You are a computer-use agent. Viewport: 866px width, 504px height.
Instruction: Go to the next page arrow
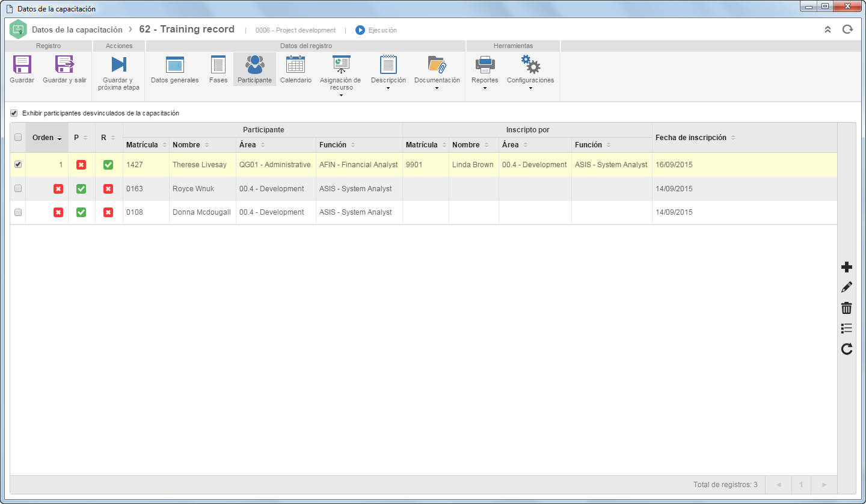click(x=824, y=485)
